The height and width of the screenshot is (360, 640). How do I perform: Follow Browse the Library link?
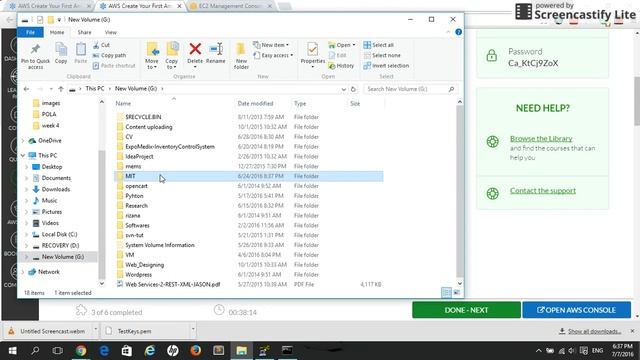(541, 139)
